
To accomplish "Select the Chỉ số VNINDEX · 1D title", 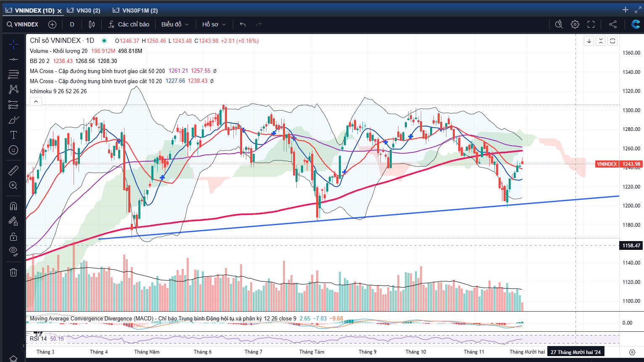I will click(x=62, y=41).
